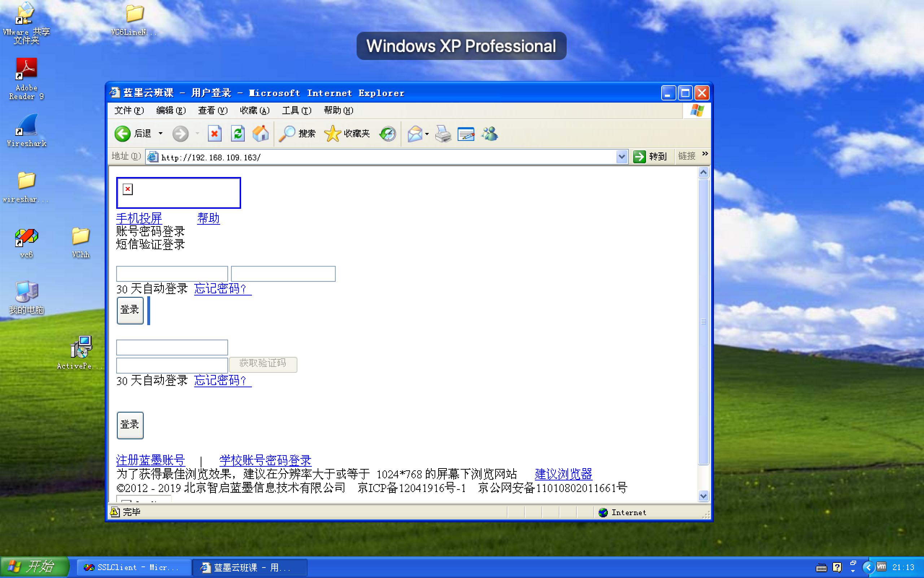The width and height of the screenshot is (924, 578).
Task: Click the grey Forward arrow button
Action: [x=180, y=133]
